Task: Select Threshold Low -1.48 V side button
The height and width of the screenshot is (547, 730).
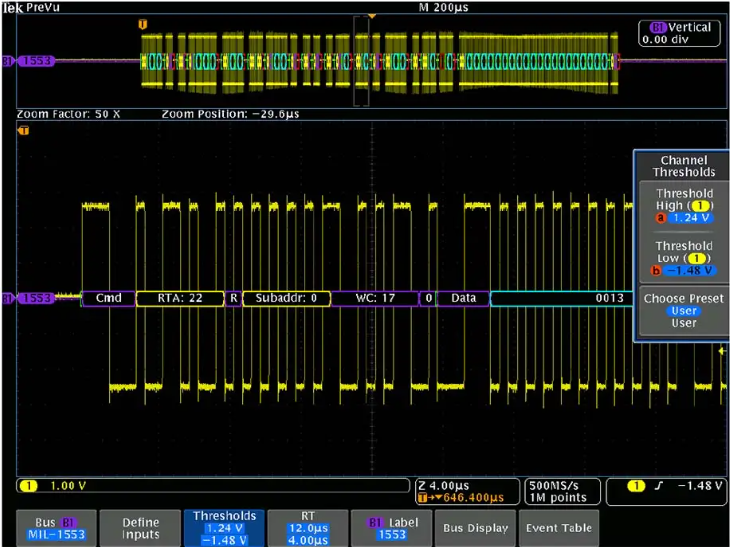Action: tap(684, 258)
